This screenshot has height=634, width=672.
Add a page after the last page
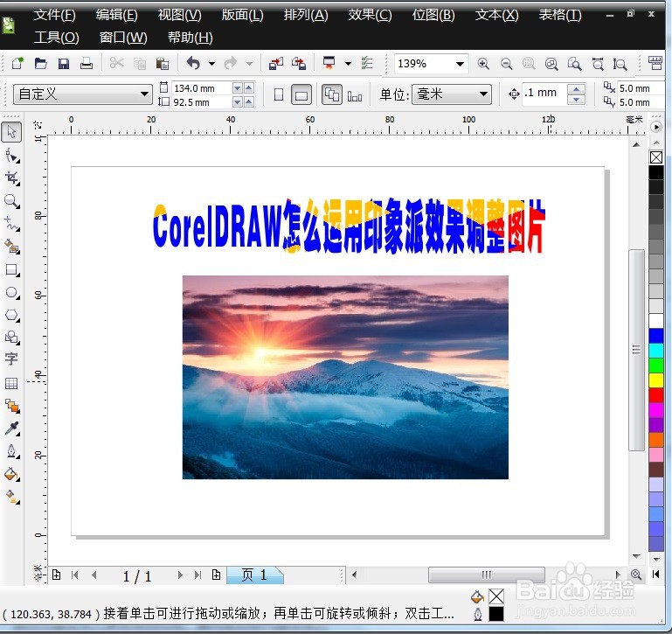coord(217,575)
